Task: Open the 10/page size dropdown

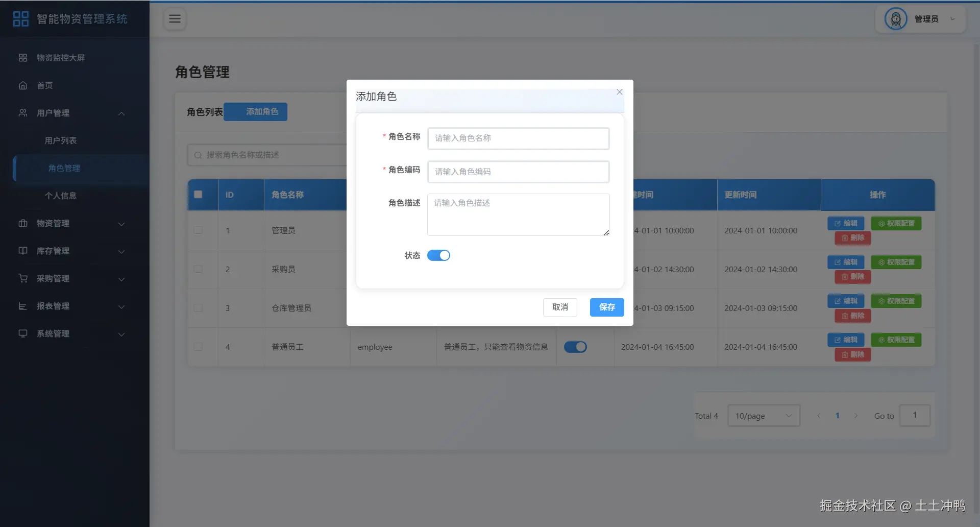Action: [x=764, y=416]
